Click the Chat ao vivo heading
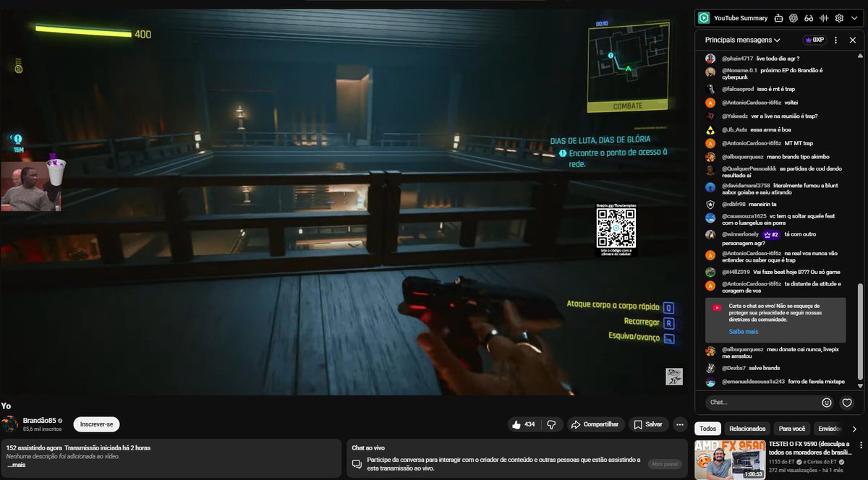Viewport: 868px width, 480px height. [368, 447]
